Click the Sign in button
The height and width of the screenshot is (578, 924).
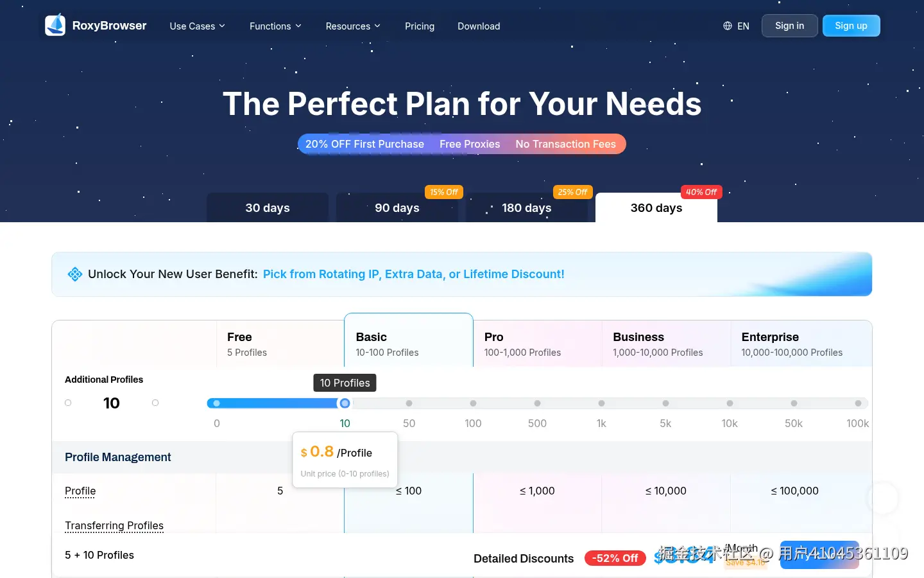point(789,26)
